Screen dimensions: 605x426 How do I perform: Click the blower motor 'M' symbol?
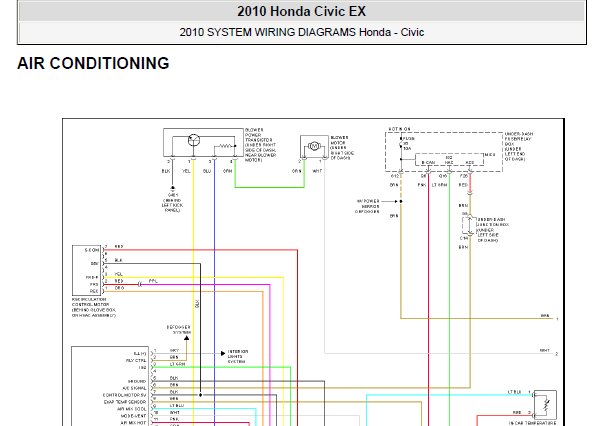point(314,146)
